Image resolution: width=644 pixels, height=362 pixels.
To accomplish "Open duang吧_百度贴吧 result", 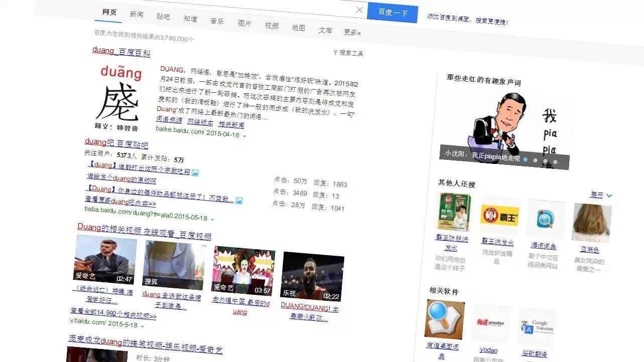I will tap(116, 143).
